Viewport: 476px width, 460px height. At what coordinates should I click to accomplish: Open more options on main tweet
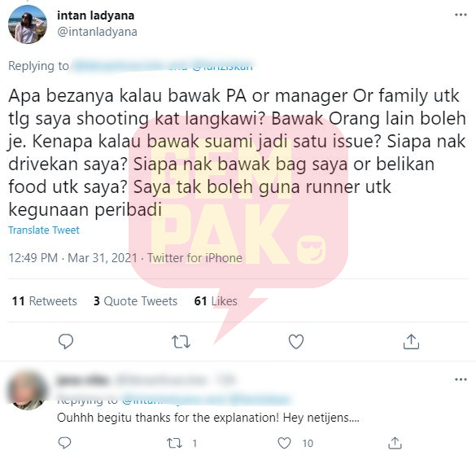pos(461,15)
